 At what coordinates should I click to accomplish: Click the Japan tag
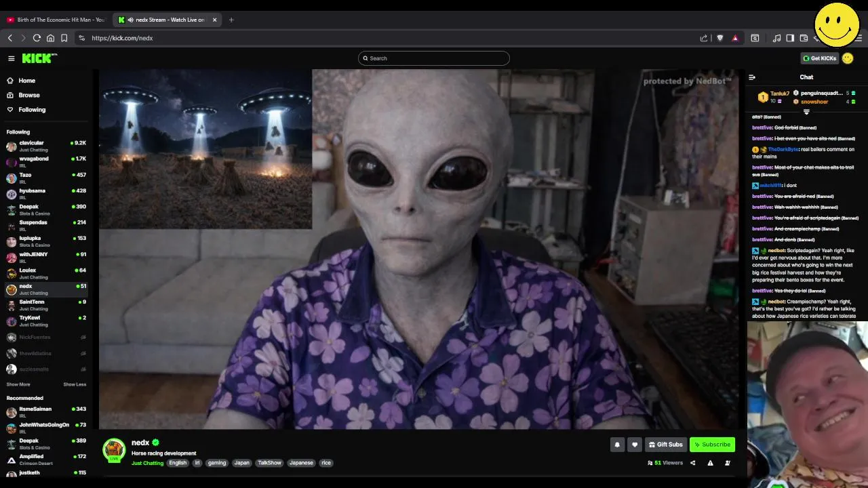coord(242,463)
